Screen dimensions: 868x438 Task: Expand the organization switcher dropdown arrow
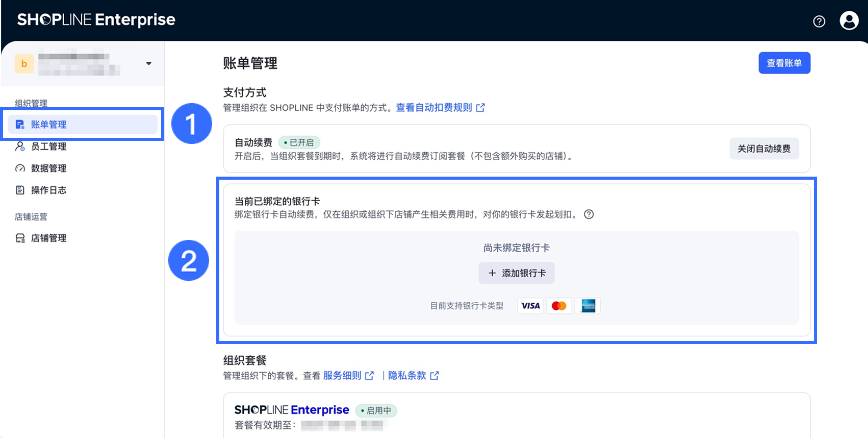[x=148, y=64]
